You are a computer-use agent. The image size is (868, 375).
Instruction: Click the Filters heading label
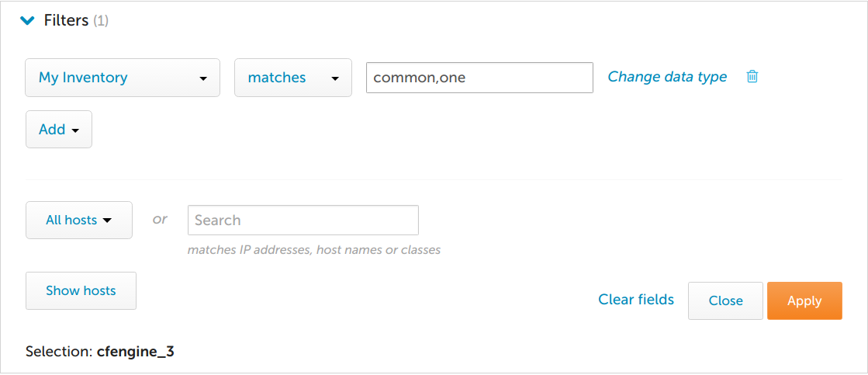[x=66, y=21]
